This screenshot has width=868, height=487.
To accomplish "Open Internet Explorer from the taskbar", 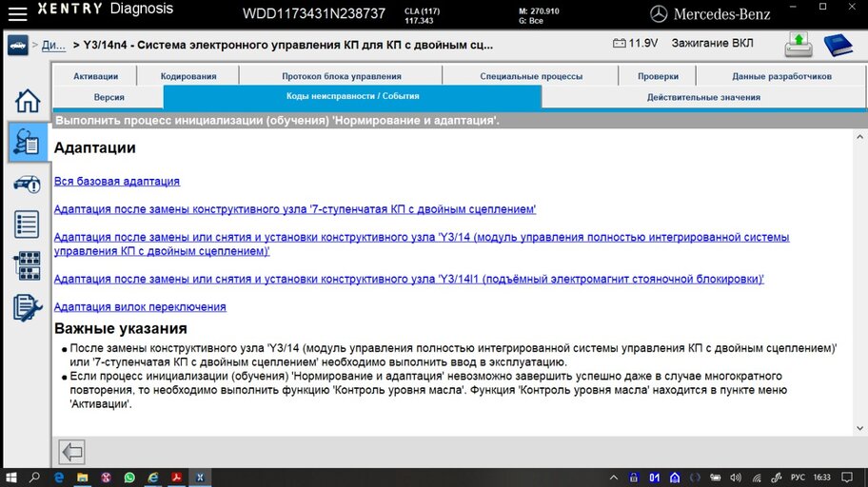I will pyautogui.click(x=153, y=477).
